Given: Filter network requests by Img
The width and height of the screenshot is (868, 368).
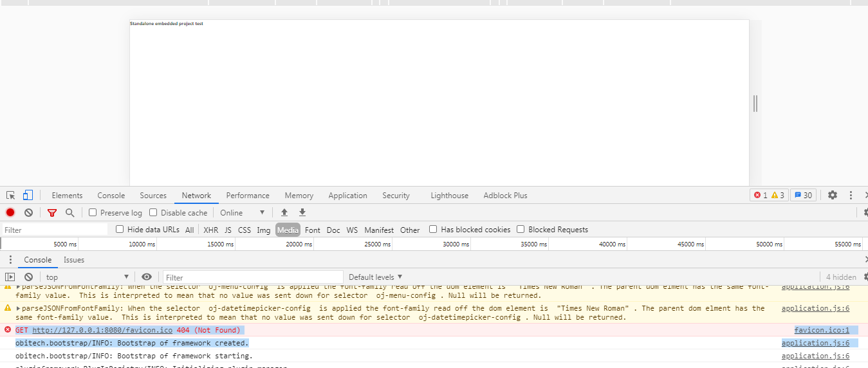Looking at the screenshot, I should [x=264, y=230].
